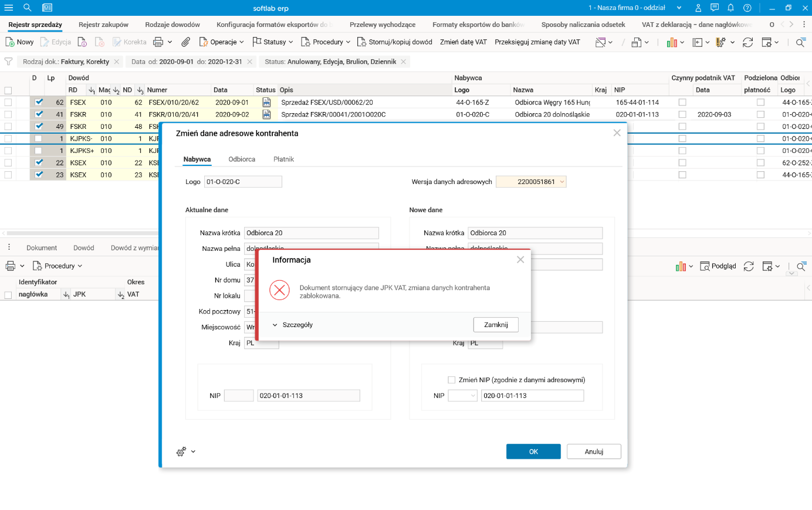Open the hamburger main menu

pos(9,8)
